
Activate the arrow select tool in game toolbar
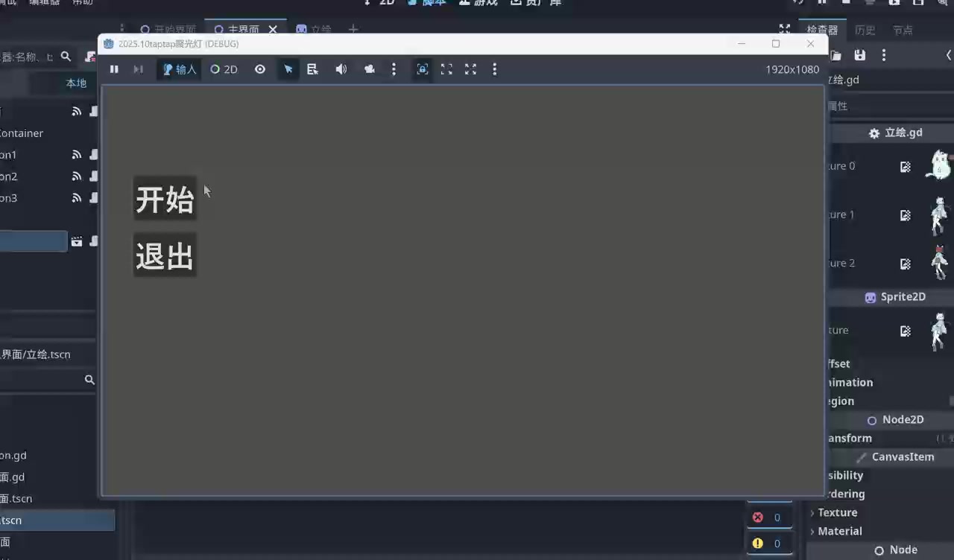[288, 69]
